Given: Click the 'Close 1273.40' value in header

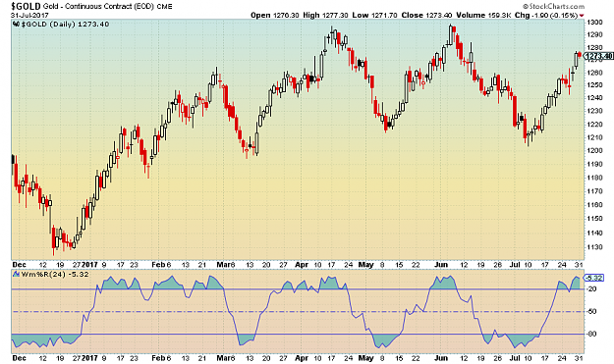Looking at the screenshot, I should click(x=426, y=16).
